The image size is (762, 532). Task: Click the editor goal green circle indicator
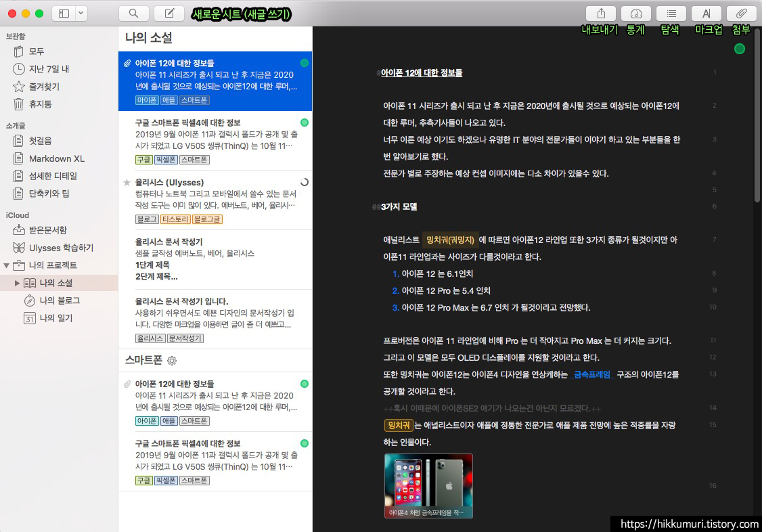click(739, 49)
